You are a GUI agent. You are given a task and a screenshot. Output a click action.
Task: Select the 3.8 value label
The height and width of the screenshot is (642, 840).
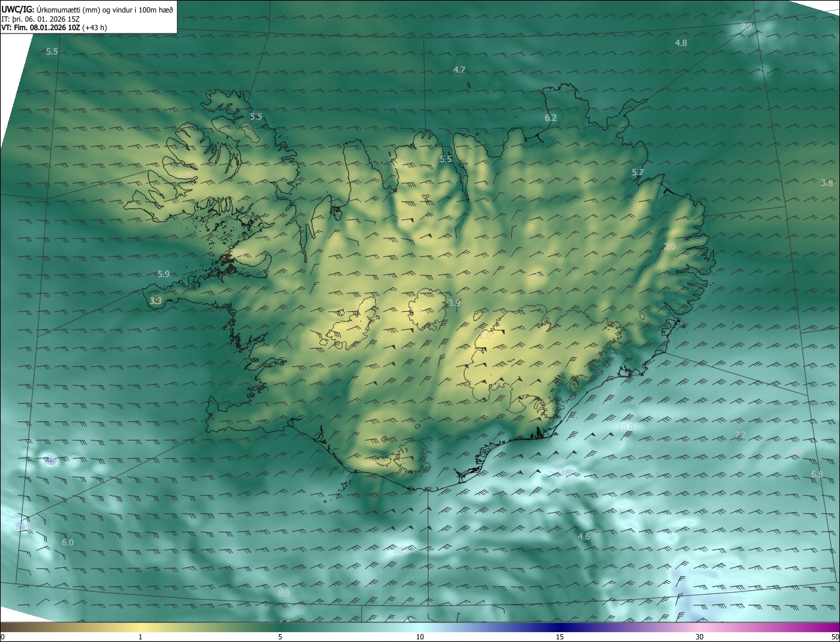(827, 182)
